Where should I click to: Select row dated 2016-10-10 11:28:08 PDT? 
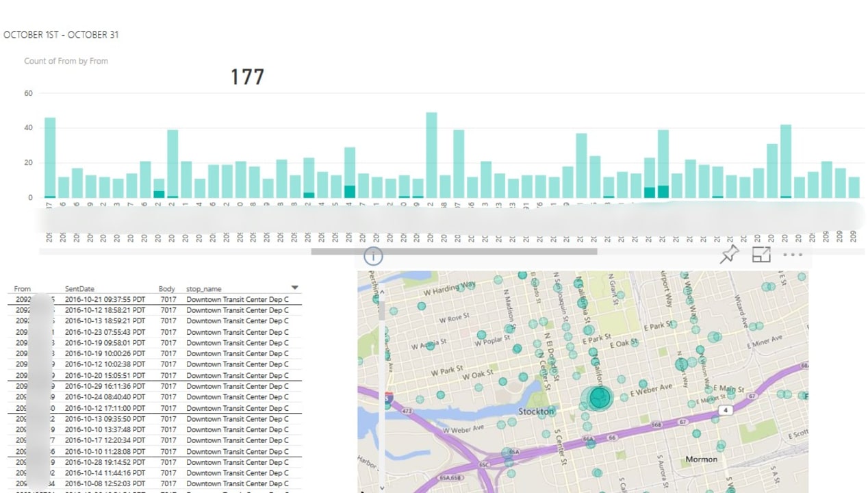click(x=155, y=451)
